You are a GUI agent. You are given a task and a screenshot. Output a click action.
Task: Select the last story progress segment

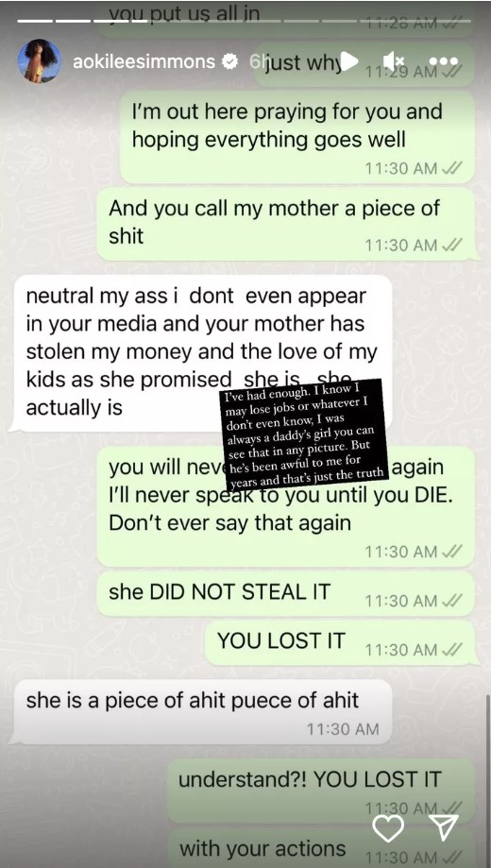[x=454, y=21]
